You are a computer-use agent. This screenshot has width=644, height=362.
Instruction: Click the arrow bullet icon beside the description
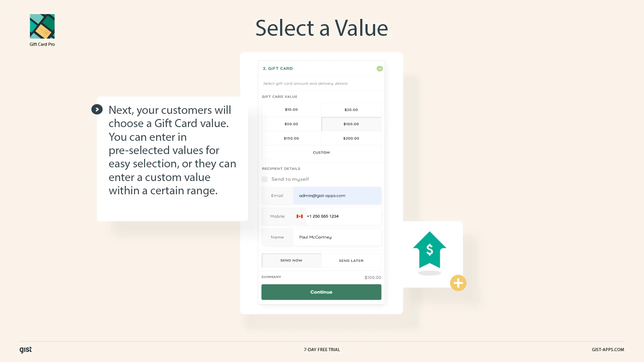(97, 109)
